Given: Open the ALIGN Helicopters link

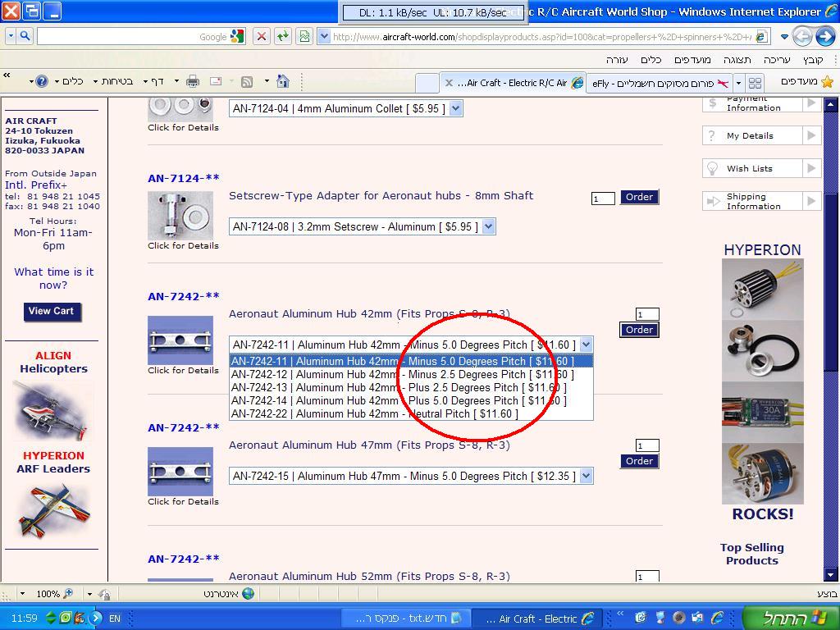Looking at the screenshot, I should coord(53,362).
